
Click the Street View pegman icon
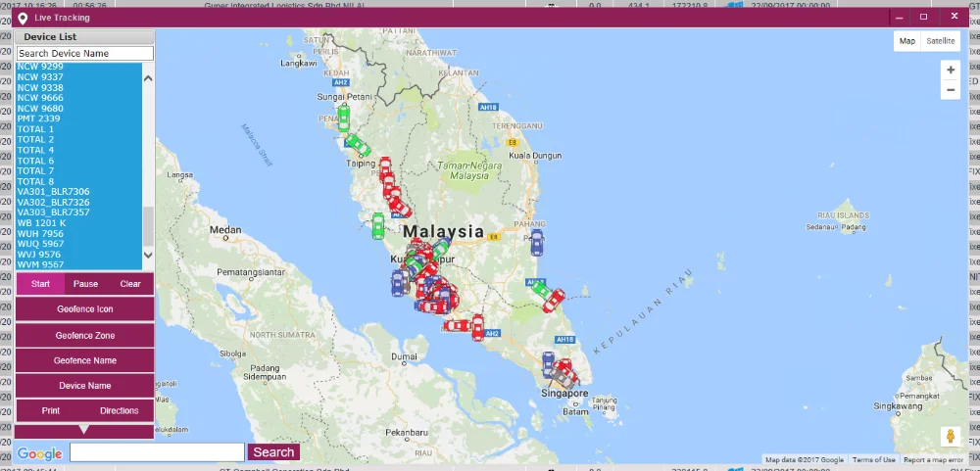coord(951,436)
